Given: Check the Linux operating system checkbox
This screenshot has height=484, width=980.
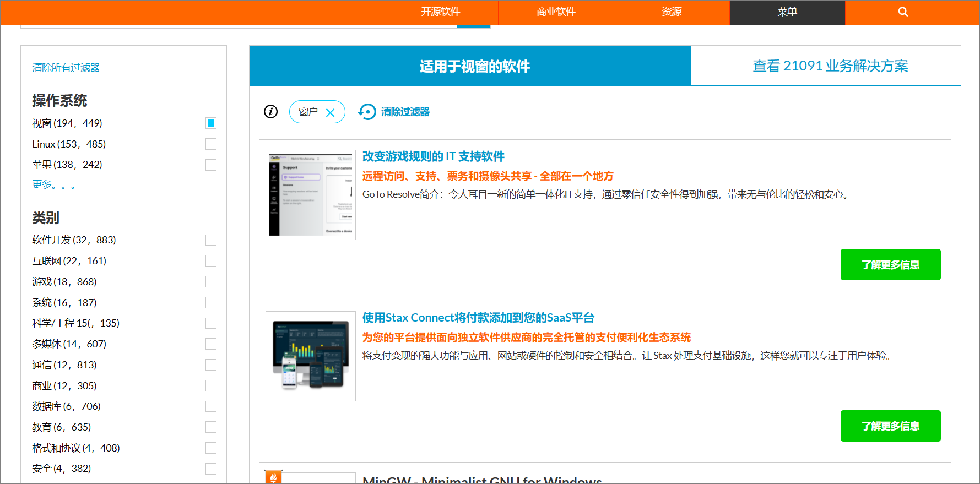Looking at the screenshot, I should point(211,144).
